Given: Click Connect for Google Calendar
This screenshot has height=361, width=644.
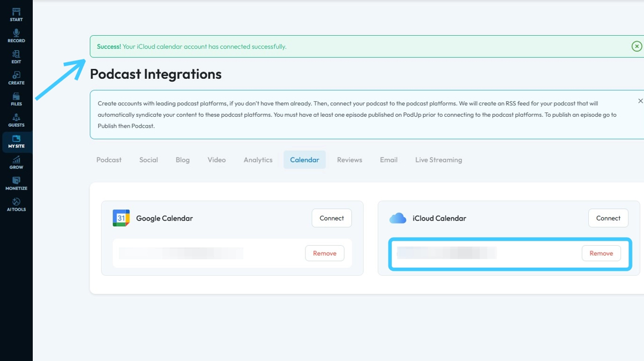Looking at the screenshot, I should [332, 218].
